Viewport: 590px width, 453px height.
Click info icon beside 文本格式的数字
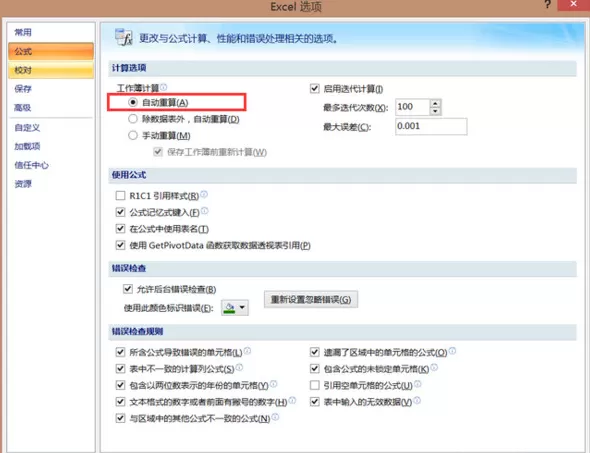tap(292, 400)
